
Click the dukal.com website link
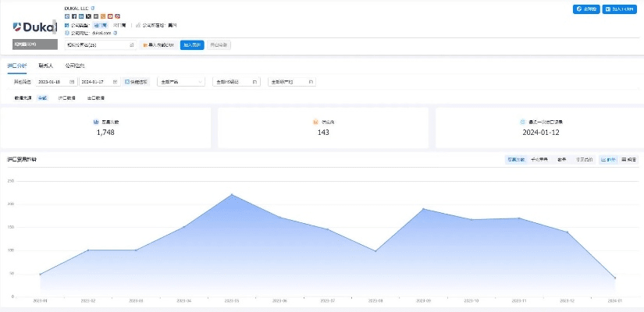(x=102, y=34)
